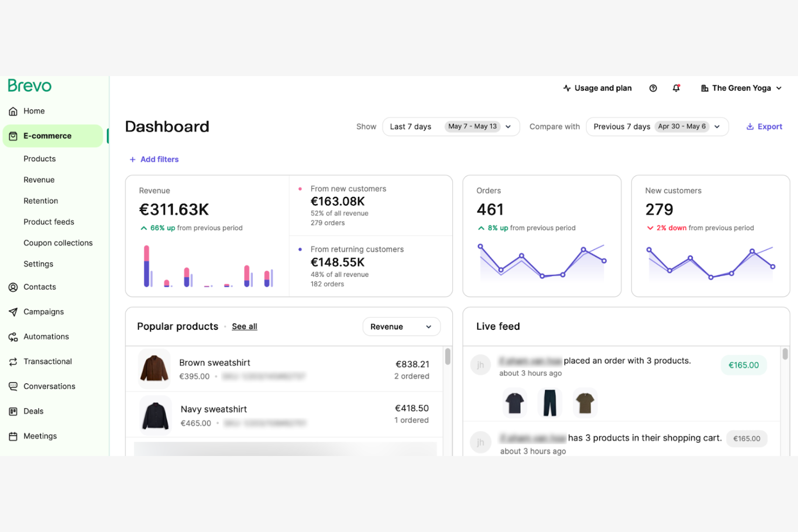The width and height of the screenshot is (798, 532).
Task: Open the help question mark icon
Action: click(653, 88)
